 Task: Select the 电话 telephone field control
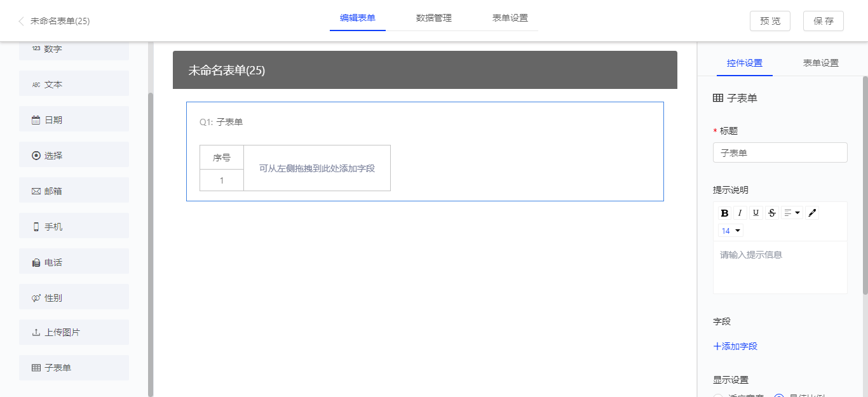(74, 262)
